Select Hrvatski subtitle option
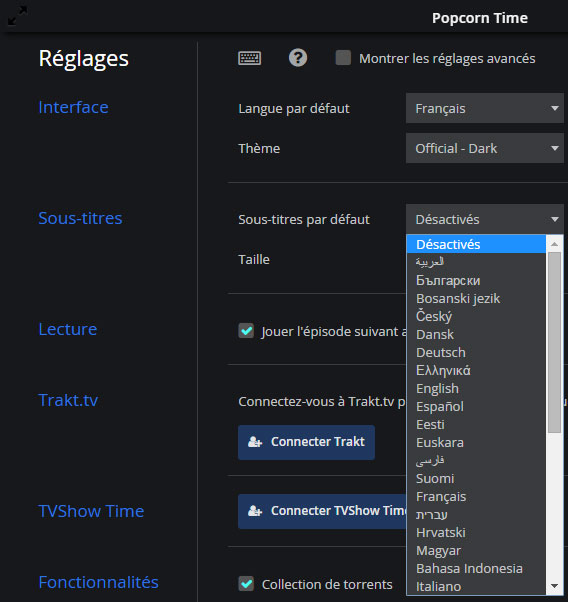Viewport: 568px width, 602px height. (x=476, y=533)
